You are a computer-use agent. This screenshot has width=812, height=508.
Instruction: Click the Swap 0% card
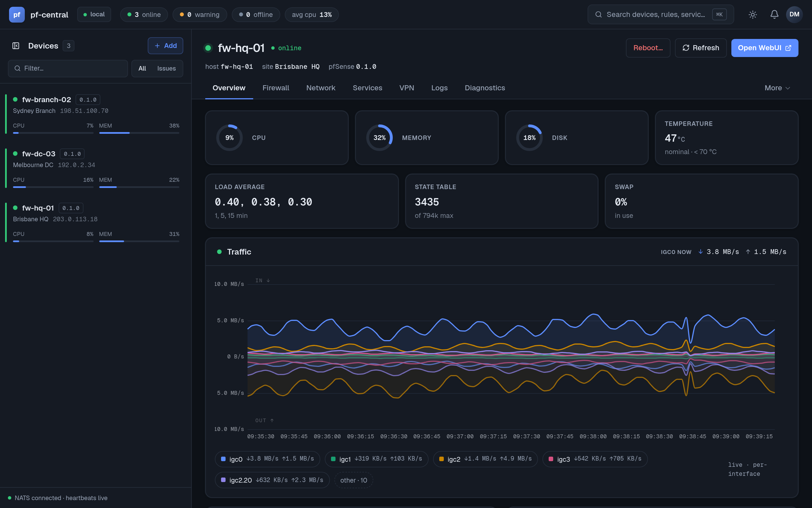tap(701, 201)
